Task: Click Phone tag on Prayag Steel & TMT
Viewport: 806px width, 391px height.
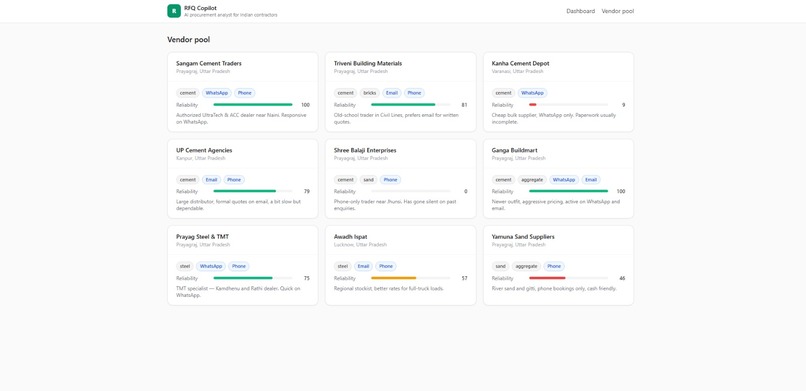Action: [x=239, y=266]
